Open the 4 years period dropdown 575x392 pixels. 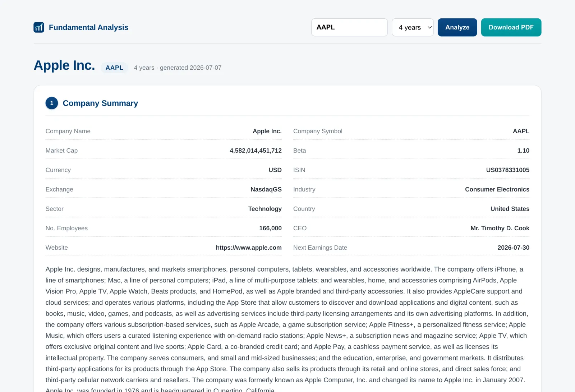coord(413,27)
